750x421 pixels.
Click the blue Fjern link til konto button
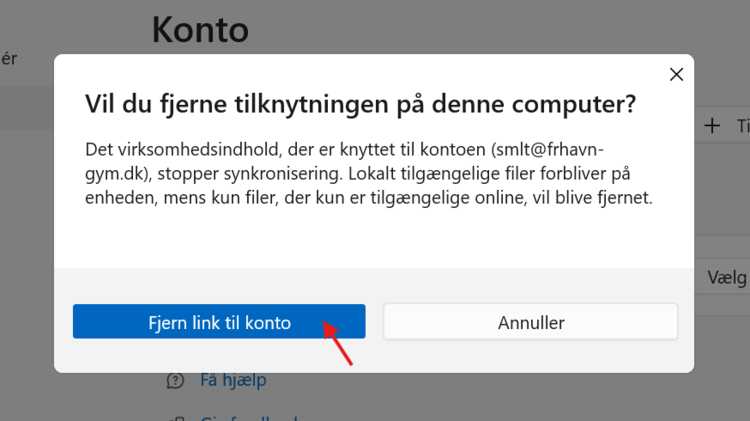(x=218, y=322)
